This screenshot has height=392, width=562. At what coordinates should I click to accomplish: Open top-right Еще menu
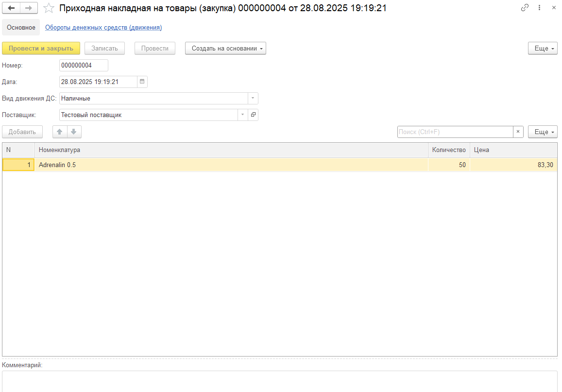point(542,48)
